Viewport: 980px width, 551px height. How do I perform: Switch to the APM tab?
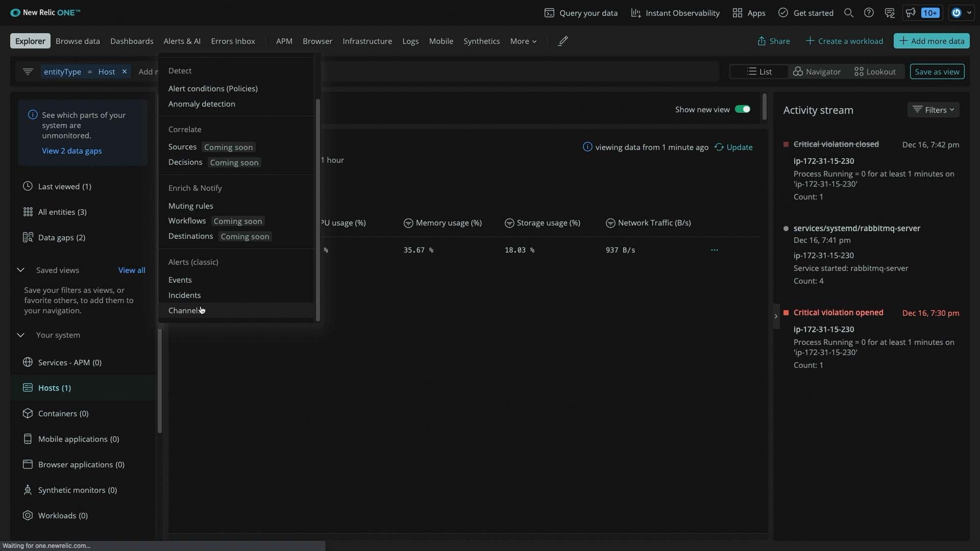(284, 41)
